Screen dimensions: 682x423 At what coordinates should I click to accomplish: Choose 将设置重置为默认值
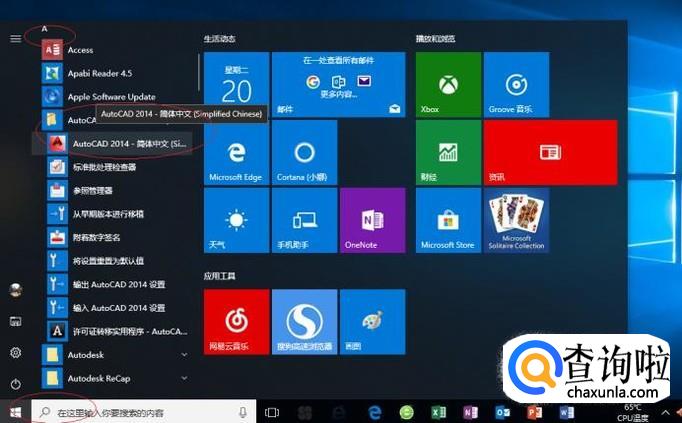(x=115, y=261)
